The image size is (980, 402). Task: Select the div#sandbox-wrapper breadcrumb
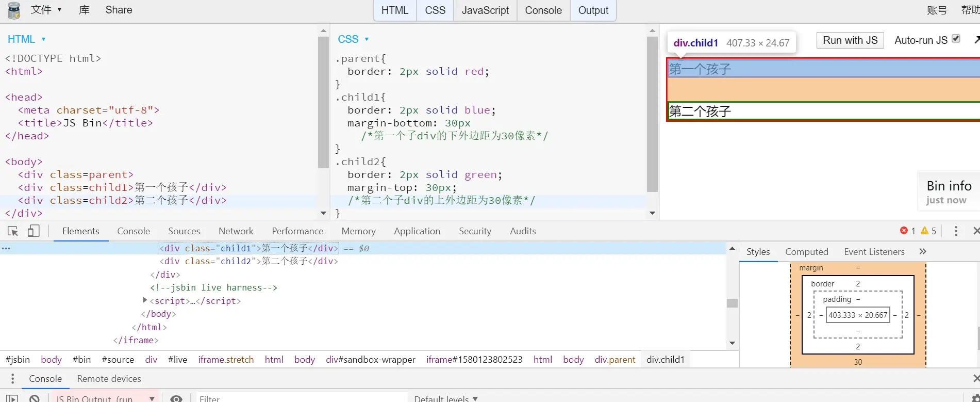click(371, 360)
